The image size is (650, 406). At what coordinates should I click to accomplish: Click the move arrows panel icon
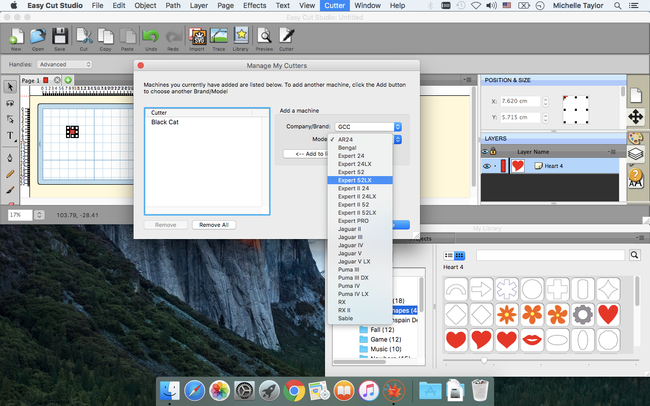pyautogui.click(x=635, y=117)
